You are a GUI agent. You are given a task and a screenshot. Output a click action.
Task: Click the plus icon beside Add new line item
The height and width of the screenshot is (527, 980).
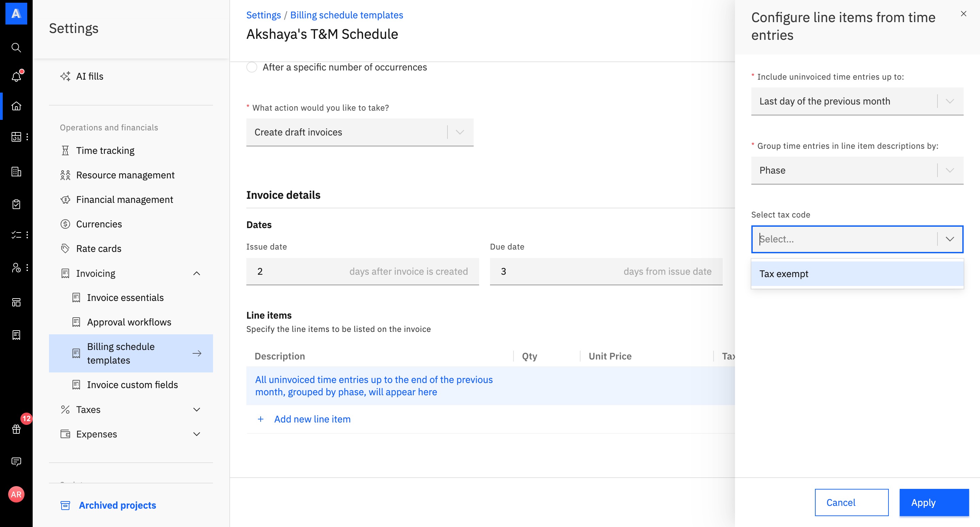(261, 419)
